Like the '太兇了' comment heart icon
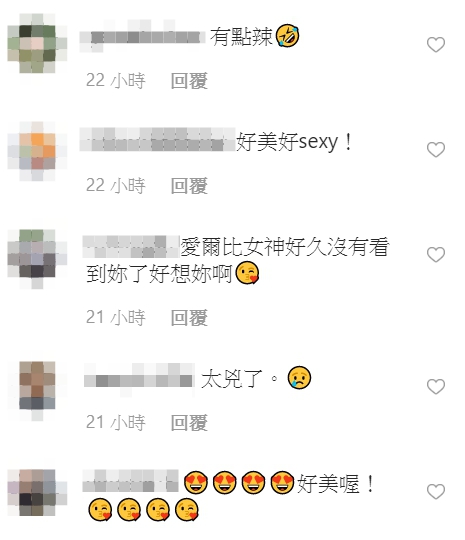 [436, 386]
